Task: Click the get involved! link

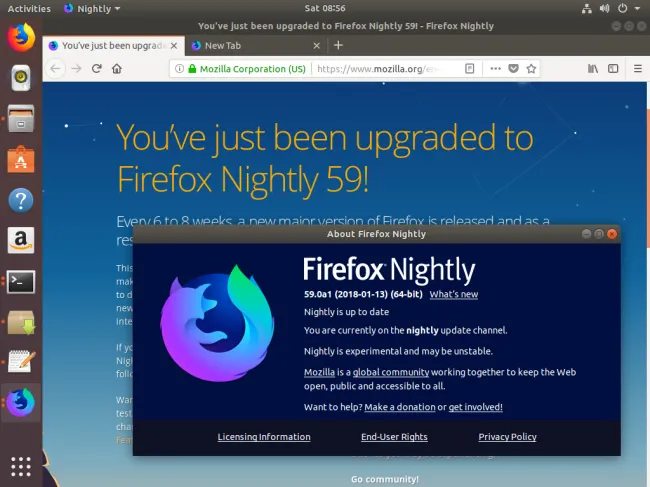Action: pos(475,407)
